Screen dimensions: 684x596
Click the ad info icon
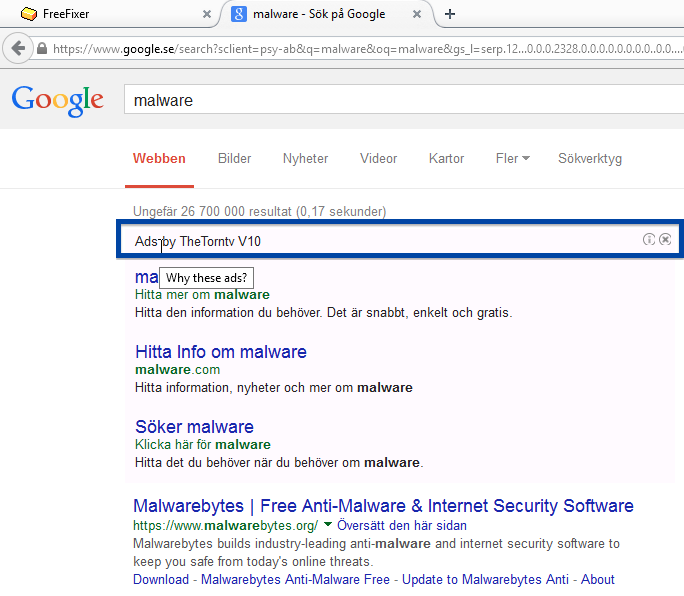649,239
